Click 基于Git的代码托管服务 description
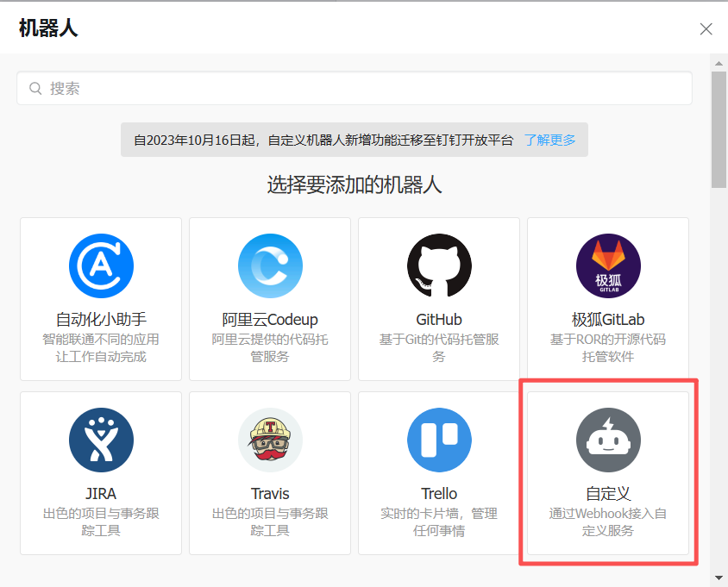 tap(439, 348)
